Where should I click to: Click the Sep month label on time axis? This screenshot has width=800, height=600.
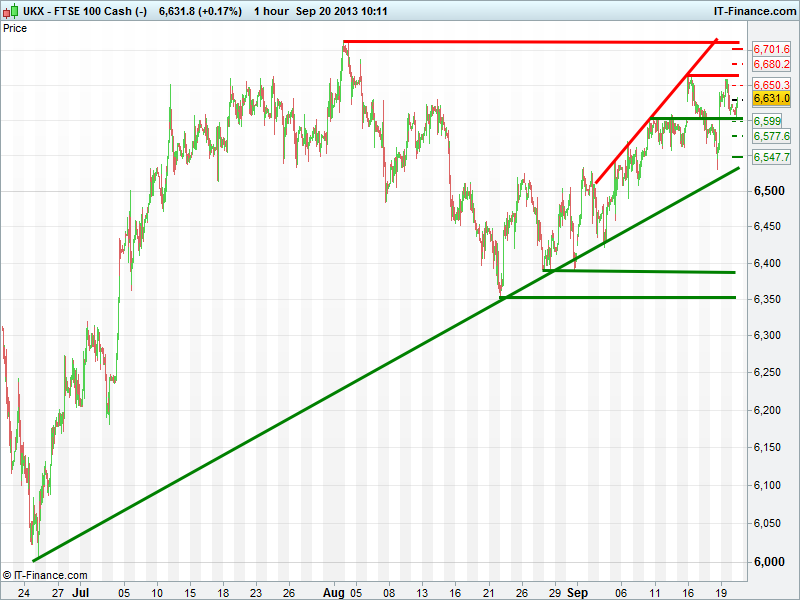coord(578,592)
